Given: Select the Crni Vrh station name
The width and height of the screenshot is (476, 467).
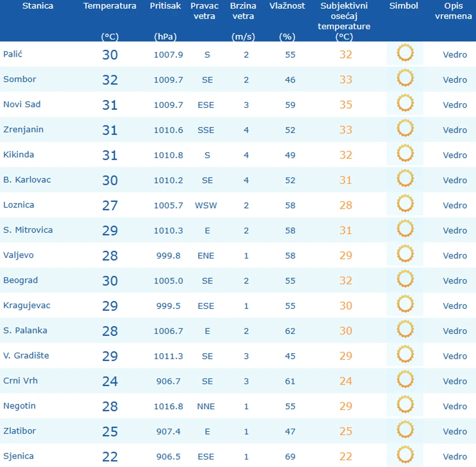Looking at the screenshot, I should pyautogui.click(x=20, y=381).
